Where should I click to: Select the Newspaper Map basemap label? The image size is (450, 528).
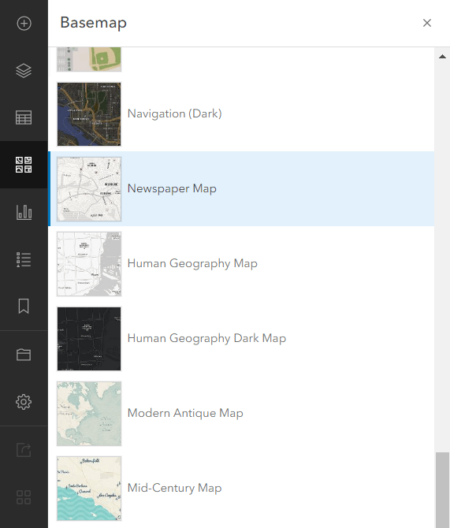coord(172,189)
